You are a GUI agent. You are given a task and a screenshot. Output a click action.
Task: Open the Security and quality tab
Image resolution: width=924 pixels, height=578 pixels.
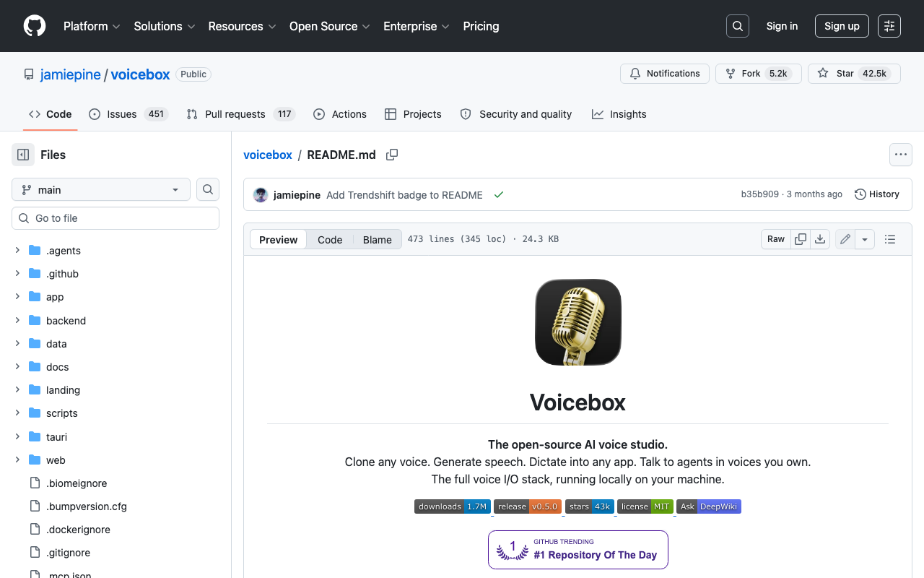point(516,114)
